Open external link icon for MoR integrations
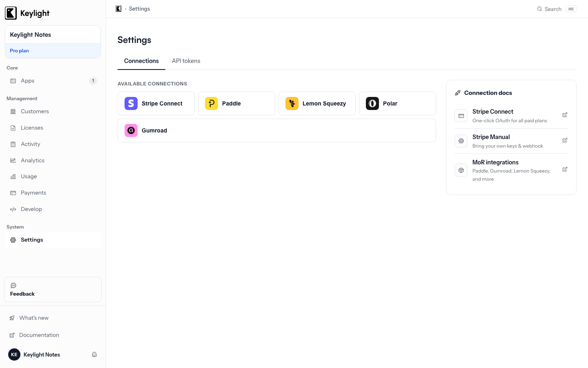Viewport: 588px width, 368px height. pyautogui.click(x=565, y=169)
